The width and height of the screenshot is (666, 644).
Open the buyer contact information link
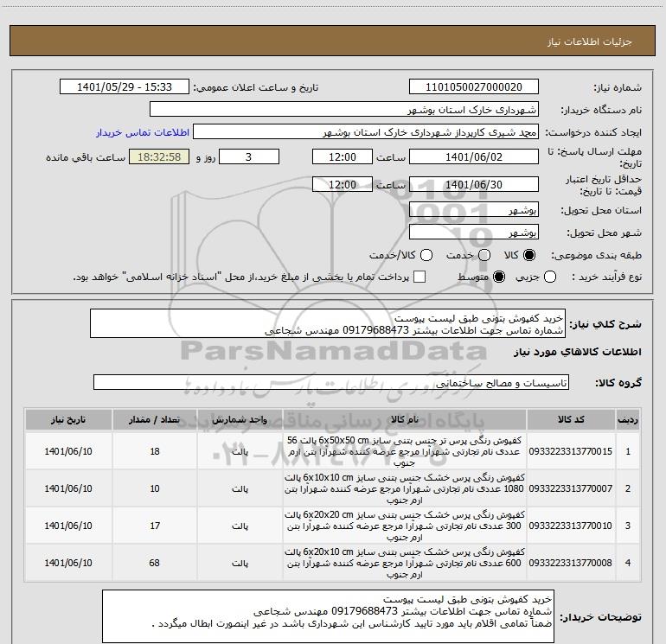coord(143,132)
